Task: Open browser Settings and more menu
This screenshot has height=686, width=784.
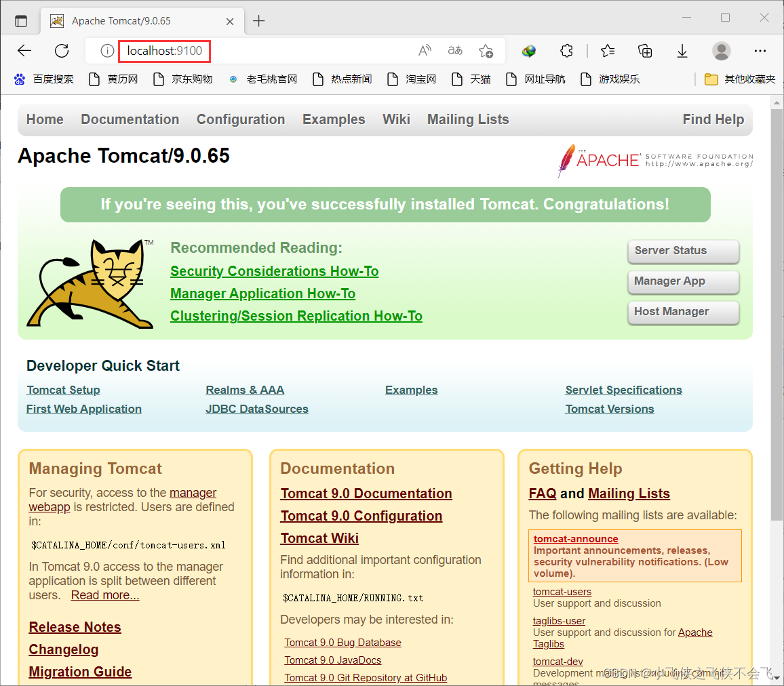Action: point(760,50)
